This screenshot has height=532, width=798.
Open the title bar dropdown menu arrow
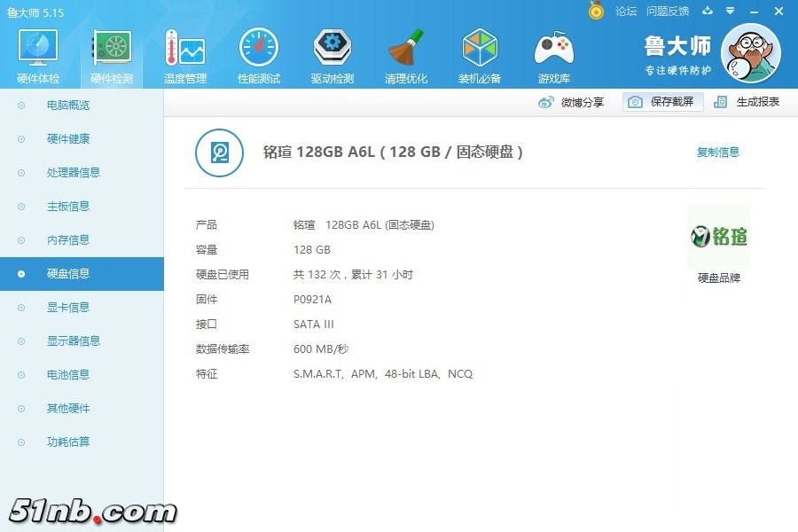(731, 11)
